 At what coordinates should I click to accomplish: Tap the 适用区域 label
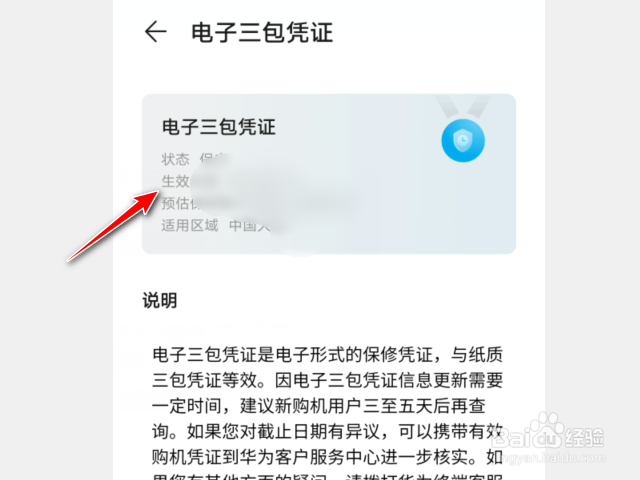(190, 225)
